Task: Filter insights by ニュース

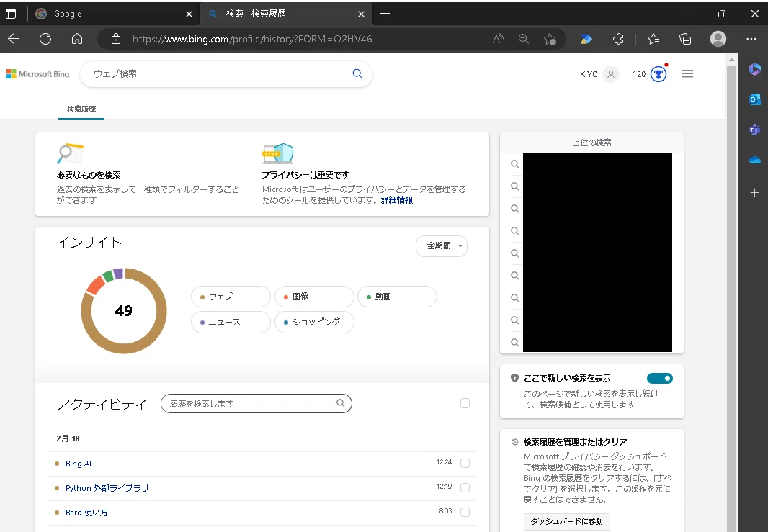Action: point(231,322)
